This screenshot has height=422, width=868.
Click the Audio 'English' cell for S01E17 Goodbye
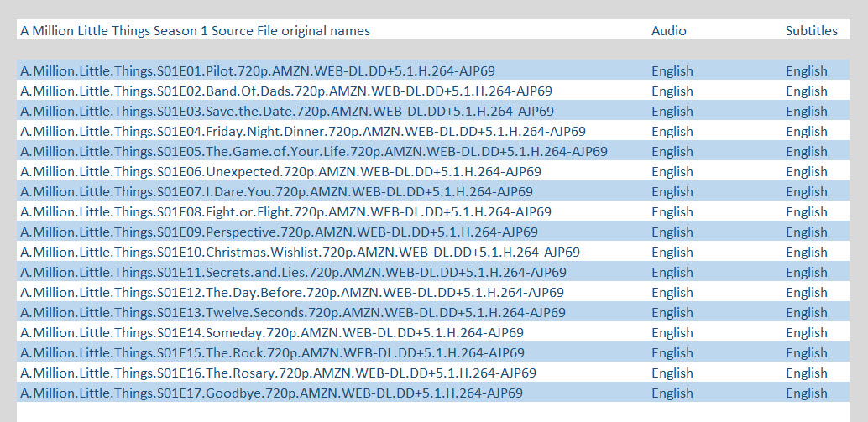pos(672,393)
